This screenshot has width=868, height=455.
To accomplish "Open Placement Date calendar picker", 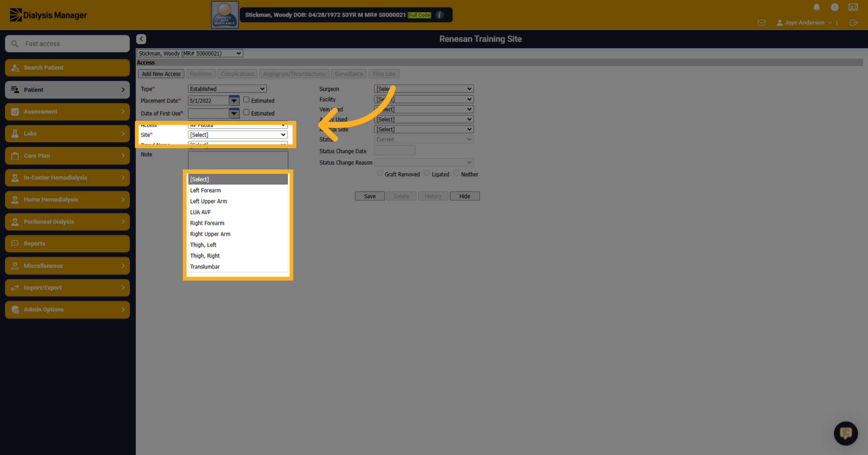I will tap(234, 101).
